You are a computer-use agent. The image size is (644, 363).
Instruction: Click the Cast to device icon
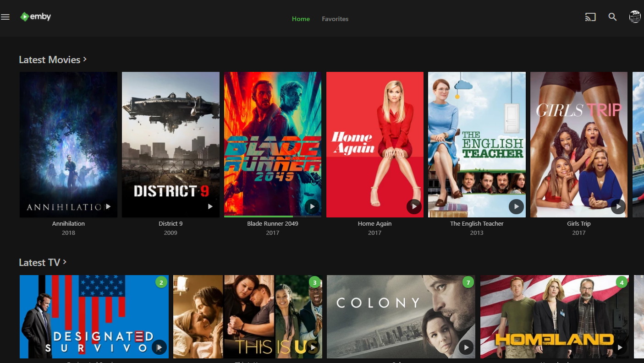pos(590,17)
